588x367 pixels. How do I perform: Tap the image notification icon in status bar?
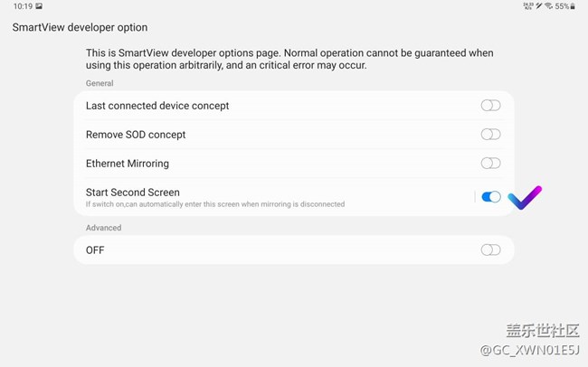point(39,6)
